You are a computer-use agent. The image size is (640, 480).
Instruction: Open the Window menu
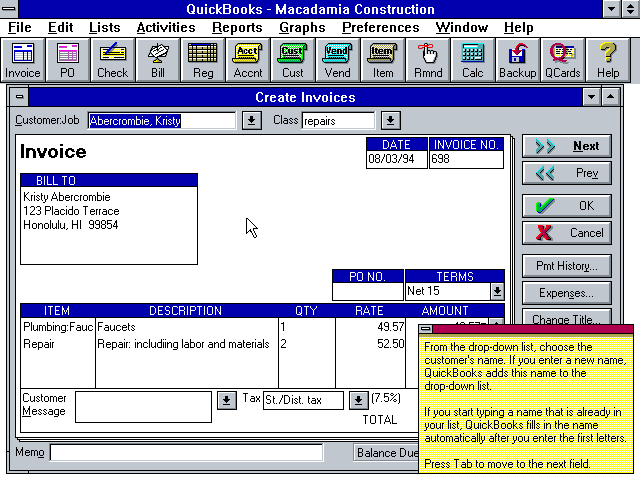coord(462,27)
